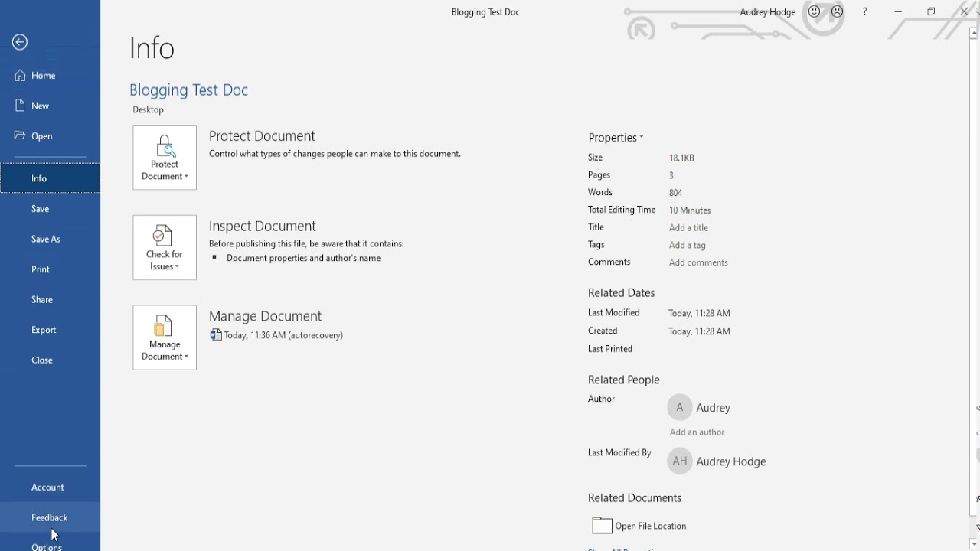The image size is (980, 551).
Task: Select the Info tab
Action: pos(50,178)
